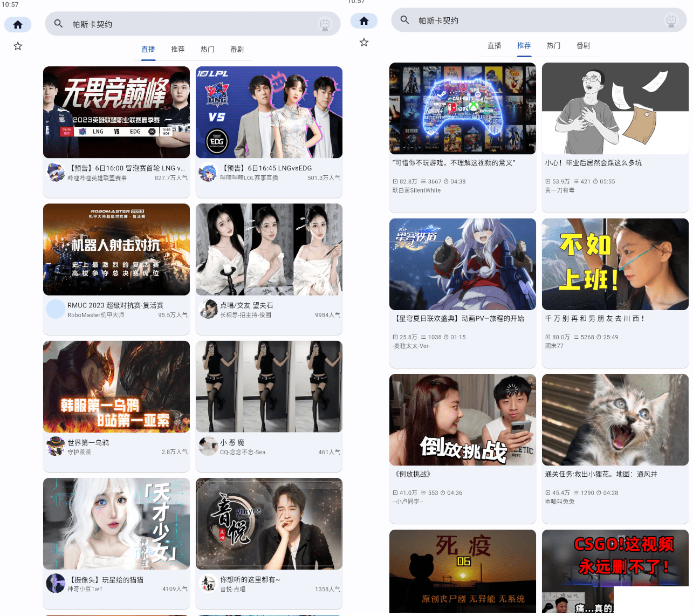Click the search magnifier icon in left window
The width and height of the screenshot is (693, 616).
59,24
